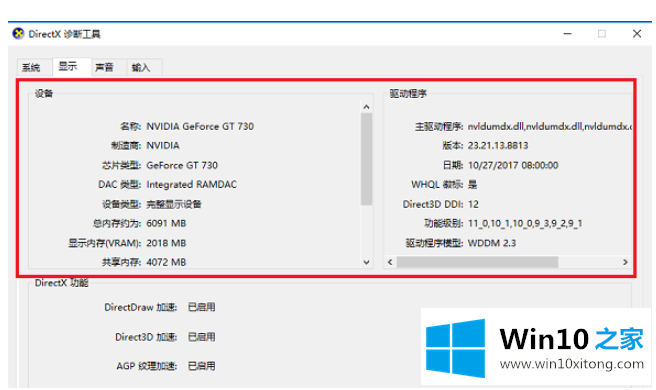This screenshot has height=390, width=656.
Task: Click the DirectX diagnostic tool title icon
Action: [18, 33]
